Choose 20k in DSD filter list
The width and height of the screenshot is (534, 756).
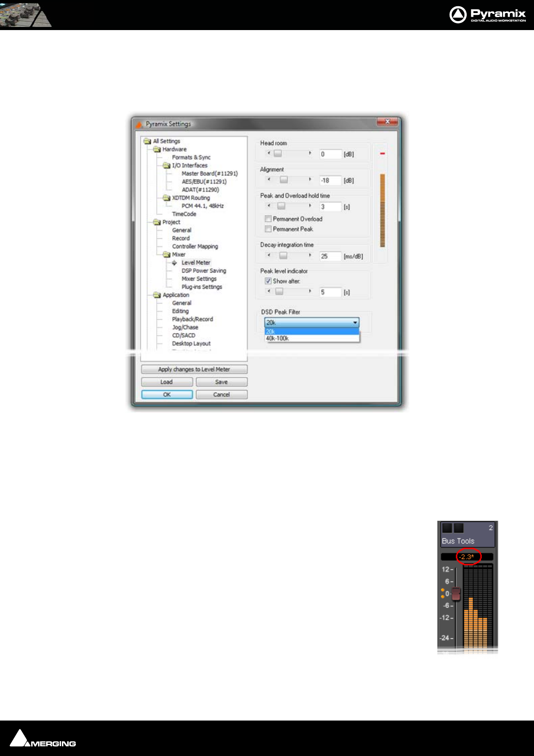click(x=311, y=331)
